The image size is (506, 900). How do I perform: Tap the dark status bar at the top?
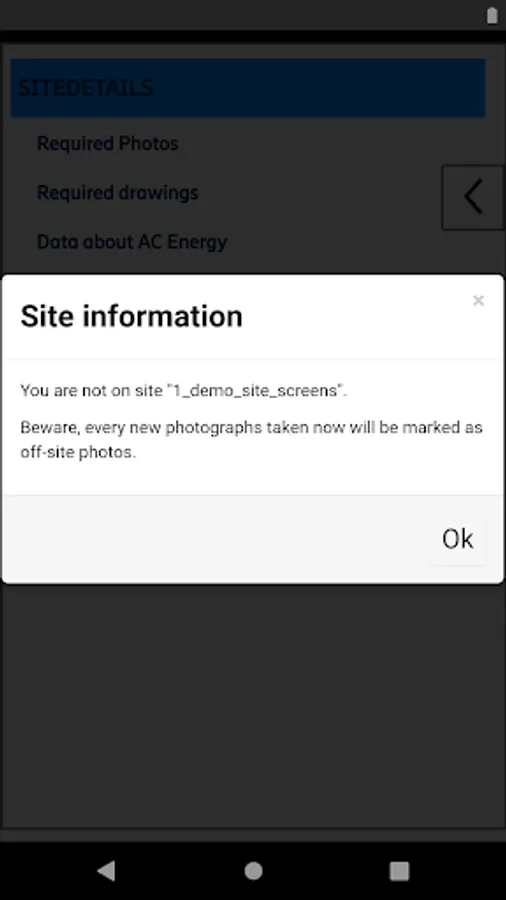click(x=241, y=15)
